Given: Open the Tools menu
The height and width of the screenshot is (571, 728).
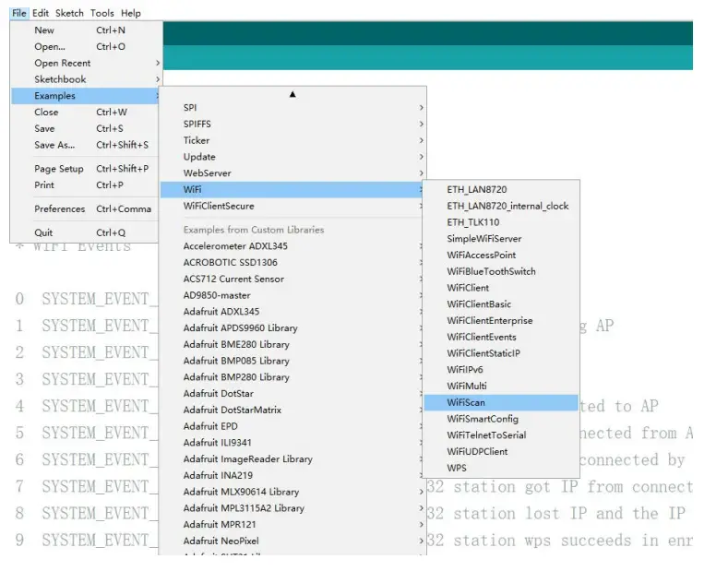Looking at the screenshot, I should click(102, 13).
